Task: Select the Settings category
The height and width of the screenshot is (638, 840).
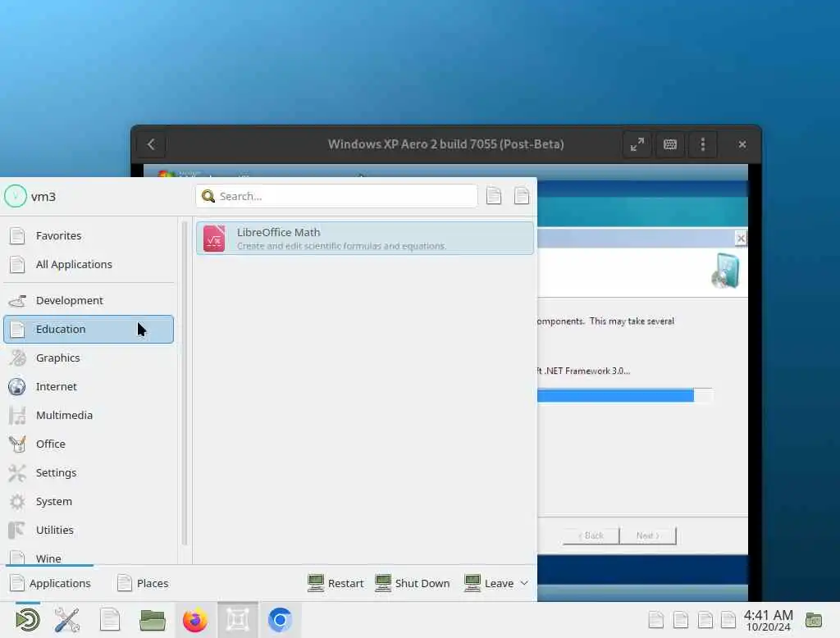Action: (89, 473)
